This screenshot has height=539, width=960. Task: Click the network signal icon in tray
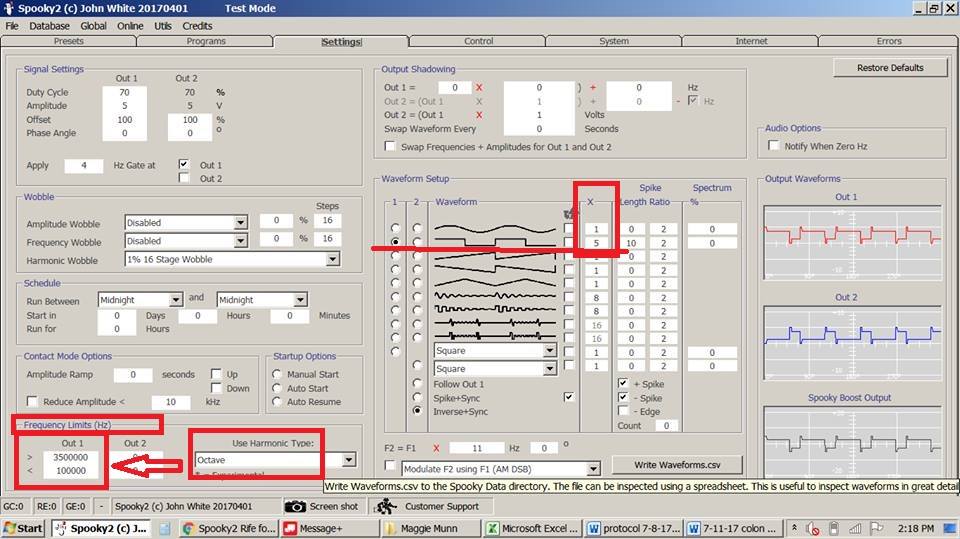click(x=855, y=528)
